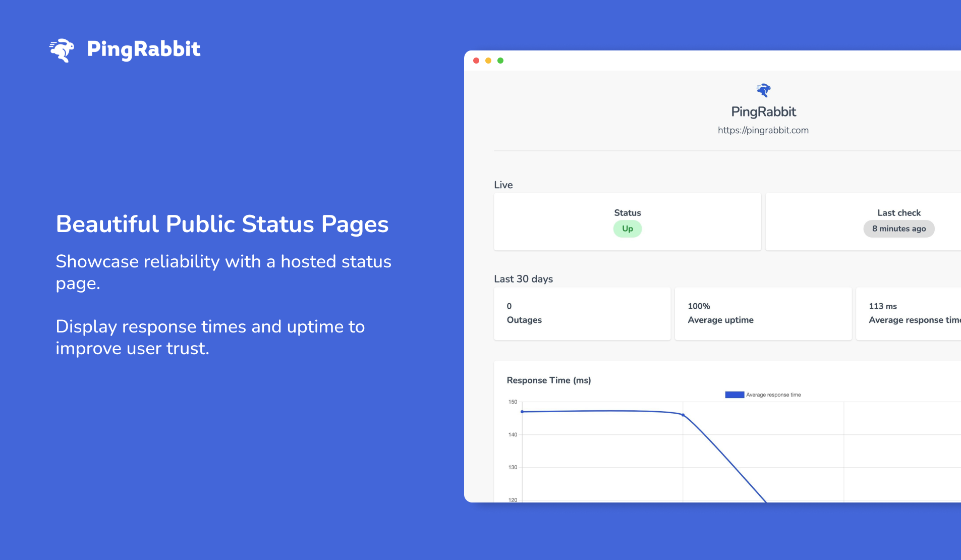Open the https://pingrabbit.com link
This screenshot has width=961, height=560.
[763, 130]
